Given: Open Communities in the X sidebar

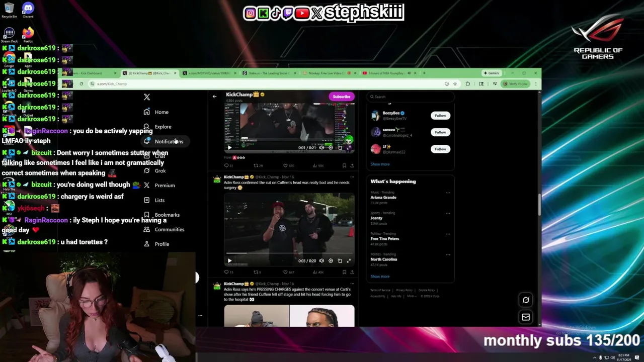Looking at the screenshot, I should [164, 229].
